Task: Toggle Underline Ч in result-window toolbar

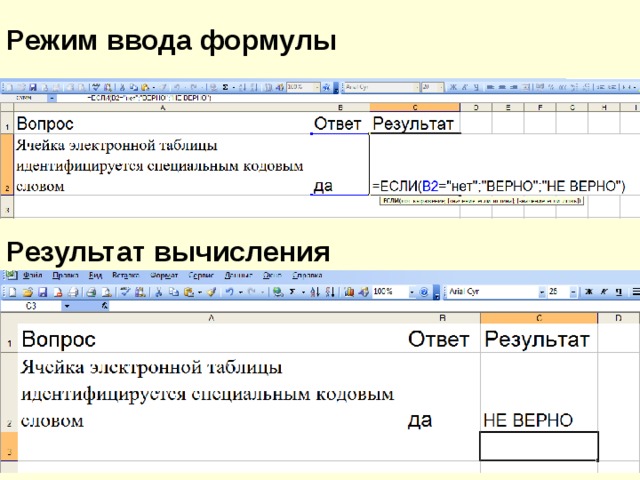Action: click(619, 292)
